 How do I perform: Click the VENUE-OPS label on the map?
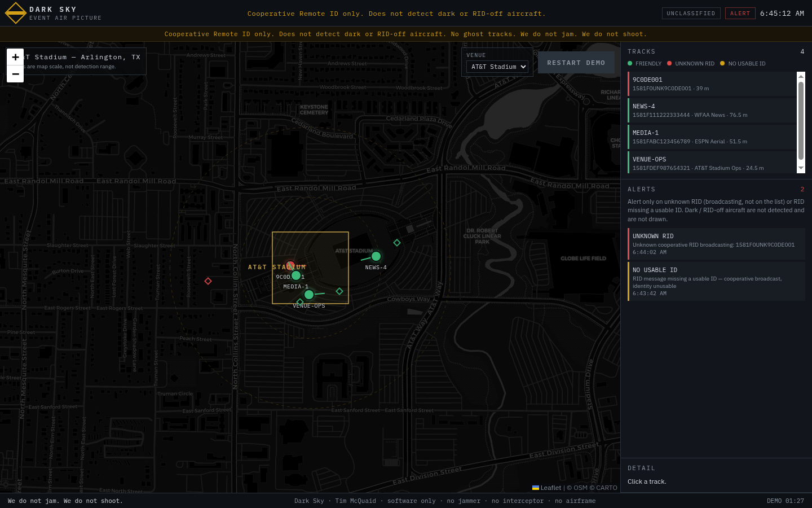pos(309,306)
